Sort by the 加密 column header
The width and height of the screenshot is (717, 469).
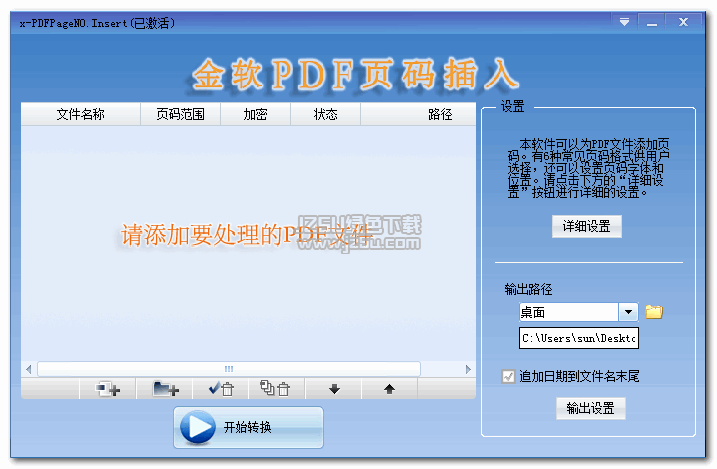coord(255,114)
